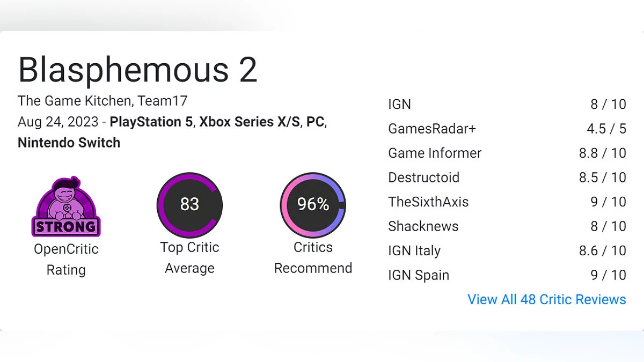Click the IGN Spain review
This screenshot has height=362, width=644.
pyautogui.click(x=418, y=275)
